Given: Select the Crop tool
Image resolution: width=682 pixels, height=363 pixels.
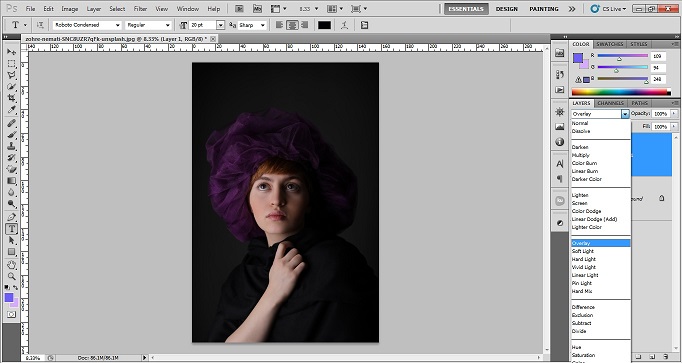Looking at the screenshot, I should click(11, 98).
